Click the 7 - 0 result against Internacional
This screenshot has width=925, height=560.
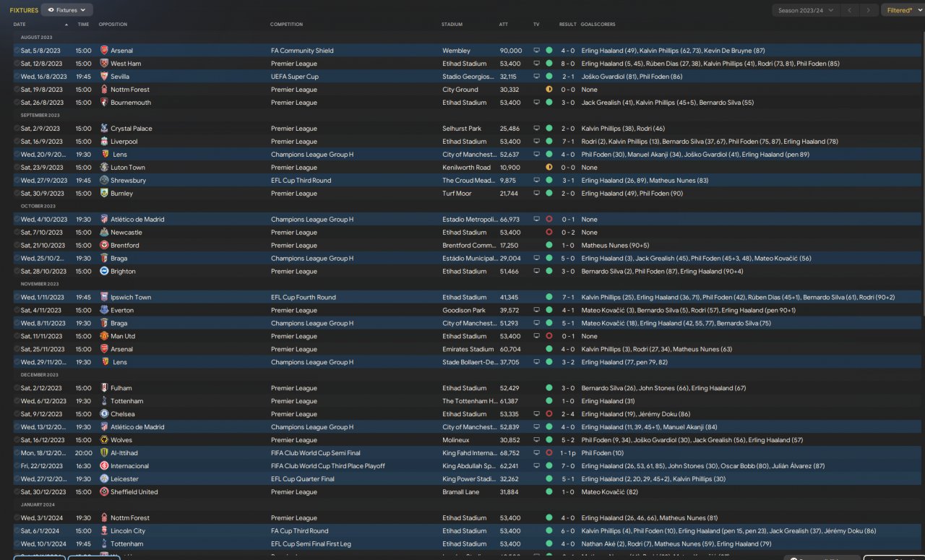(x=567, y=467)
